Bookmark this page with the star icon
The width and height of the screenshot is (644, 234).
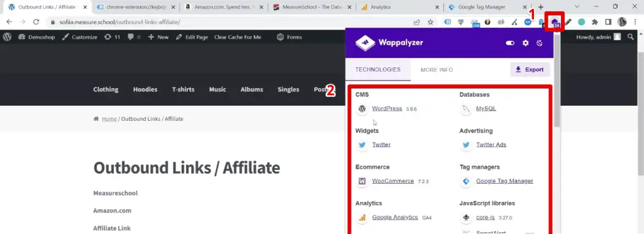(x=430, y=22)
